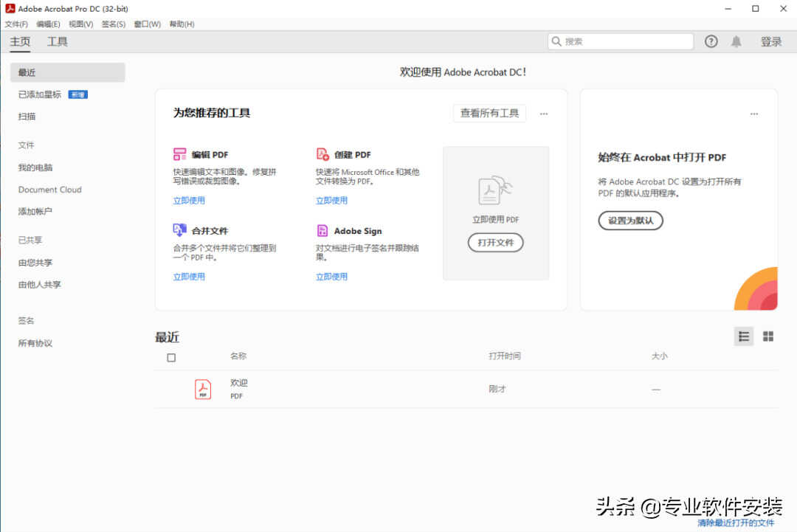The width and height of the screenshot is (797, 532).
Task: Select Document Cloud in the sidebar
Action: 50,190
